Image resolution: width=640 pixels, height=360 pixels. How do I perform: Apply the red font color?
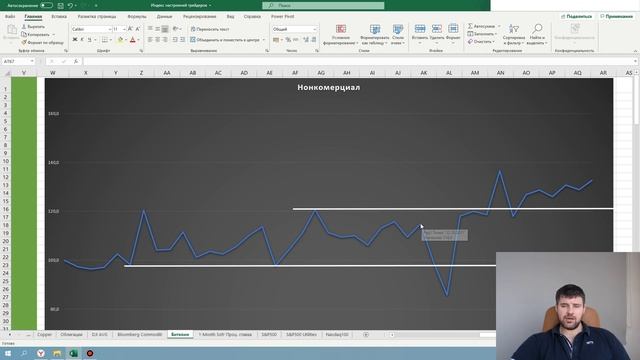point(132,40)
